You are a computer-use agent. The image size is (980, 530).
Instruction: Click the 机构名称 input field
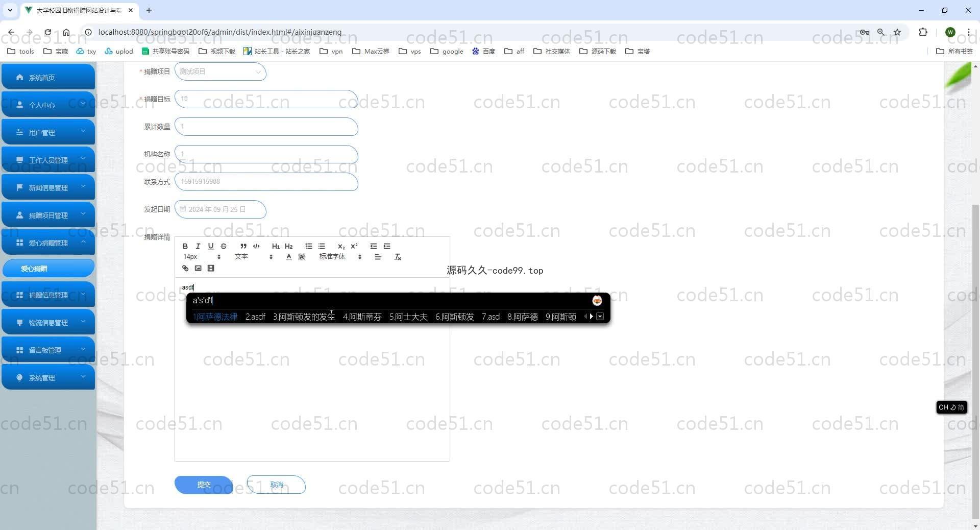pyautogui.click(x=266, y=154)
